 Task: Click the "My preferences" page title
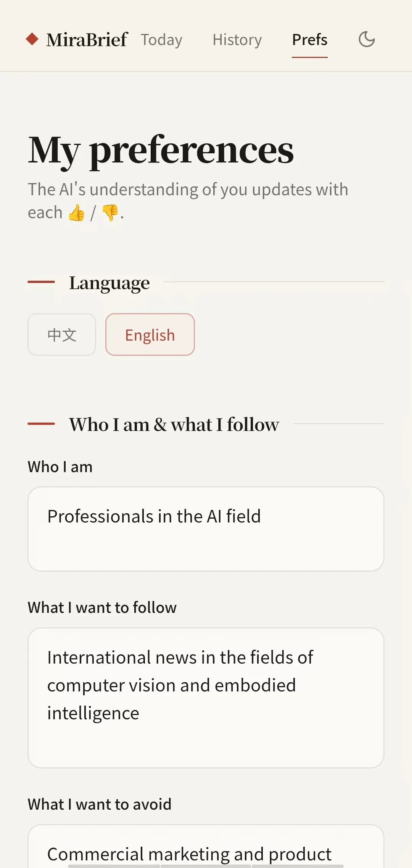pyautogui.click(x=161, y=151)
